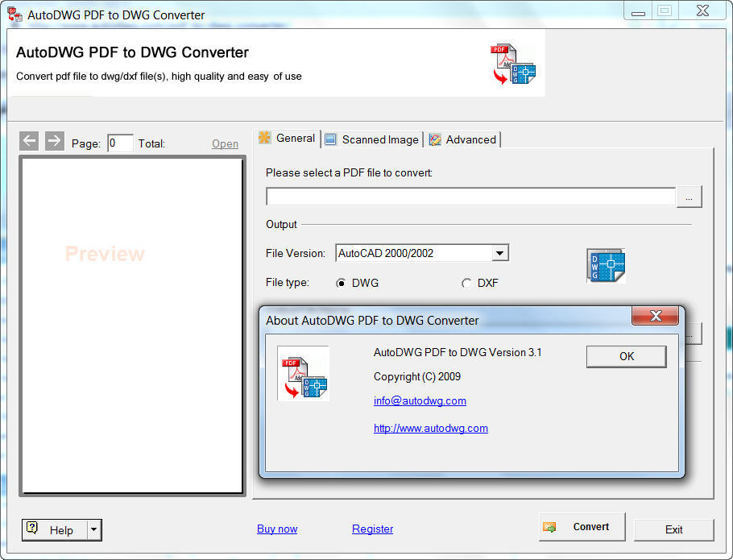Click the 'AutoDWG PDF to DWG Version 3.1' text
Image resolution: width=733 pixels, height=560 pixels.
pos(458,352)
